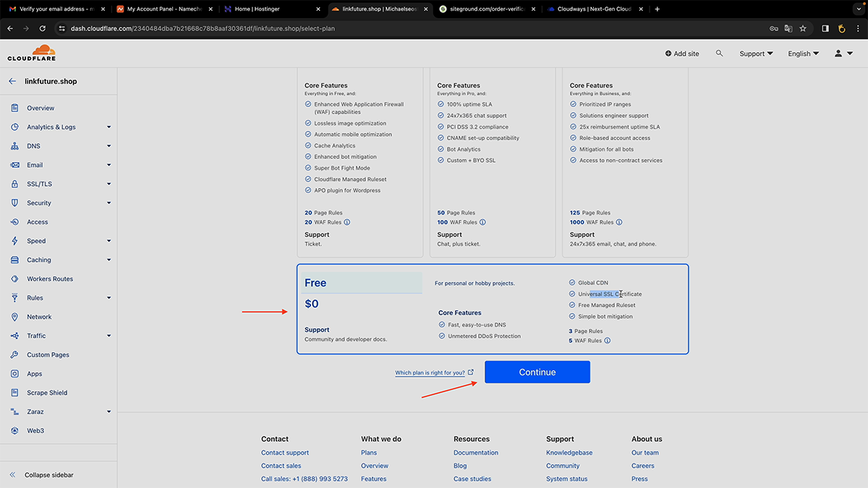Open the Documentation footer link
The image size is (868, 488).
[476, 453]
